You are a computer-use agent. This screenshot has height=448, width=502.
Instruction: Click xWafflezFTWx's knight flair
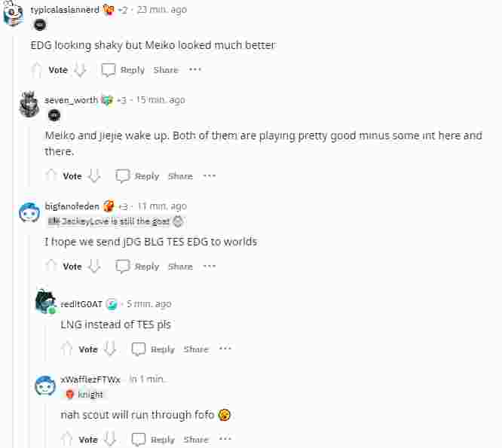click(84, 395)
